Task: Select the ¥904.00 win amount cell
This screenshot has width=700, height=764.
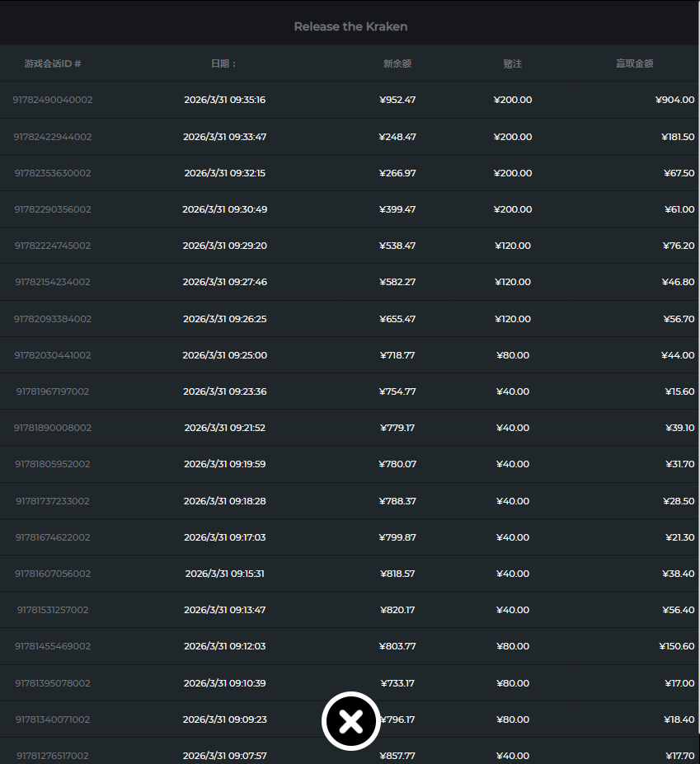Action: pyautogui.click(x=674, y=100)
